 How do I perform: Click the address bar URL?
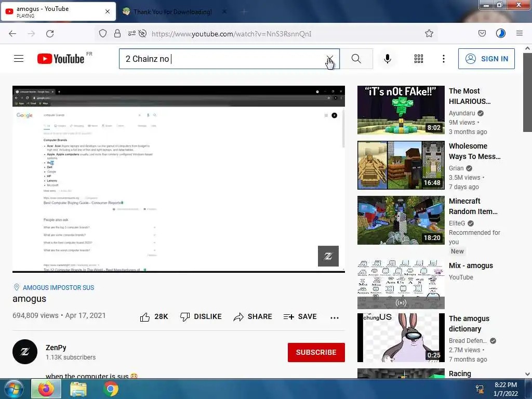pos(231,34)
